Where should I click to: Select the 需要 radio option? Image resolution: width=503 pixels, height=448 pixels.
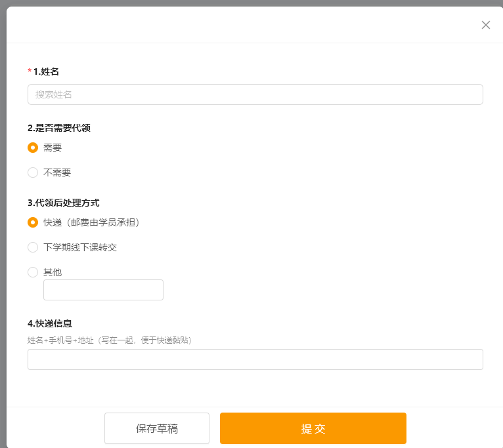click(x=33, y=148)
